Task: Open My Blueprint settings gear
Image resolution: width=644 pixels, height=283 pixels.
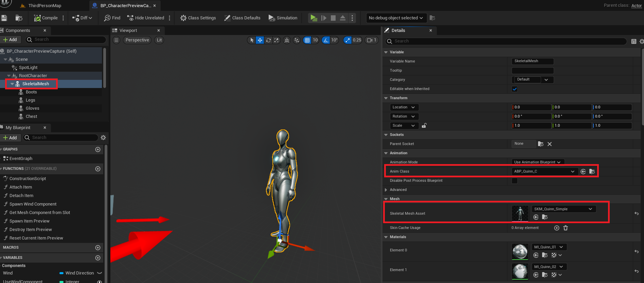Action: pos(103,138)
